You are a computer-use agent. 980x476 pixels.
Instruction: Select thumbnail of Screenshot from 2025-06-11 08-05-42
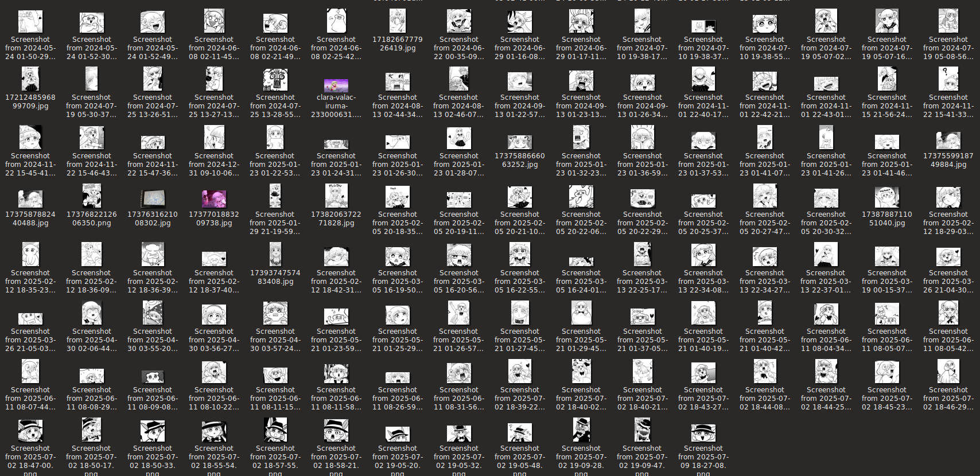(948, 313)
